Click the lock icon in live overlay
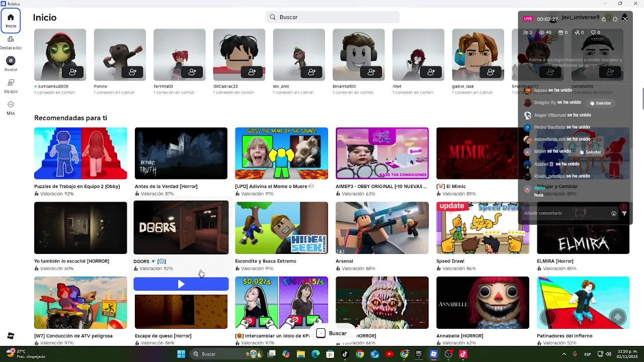Image resolution: width=644 pixels, height=362 pixels. (604, 19)
